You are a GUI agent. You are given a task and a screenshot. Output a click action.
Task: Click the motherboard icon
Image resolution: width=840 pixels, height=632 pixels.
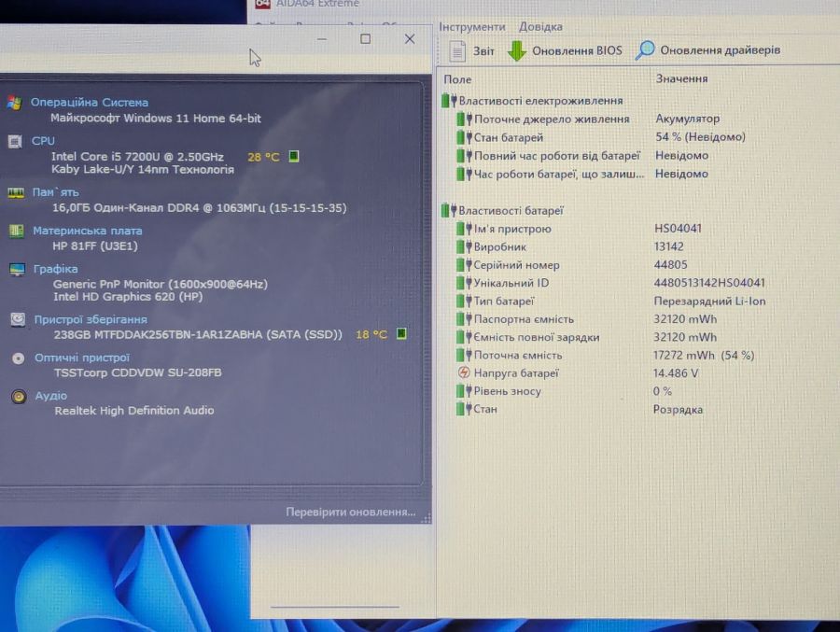(x=17, y=231)
